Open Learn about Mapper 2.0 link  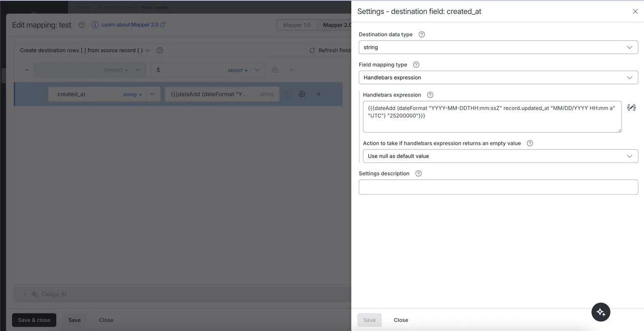(x=134, y=25)
